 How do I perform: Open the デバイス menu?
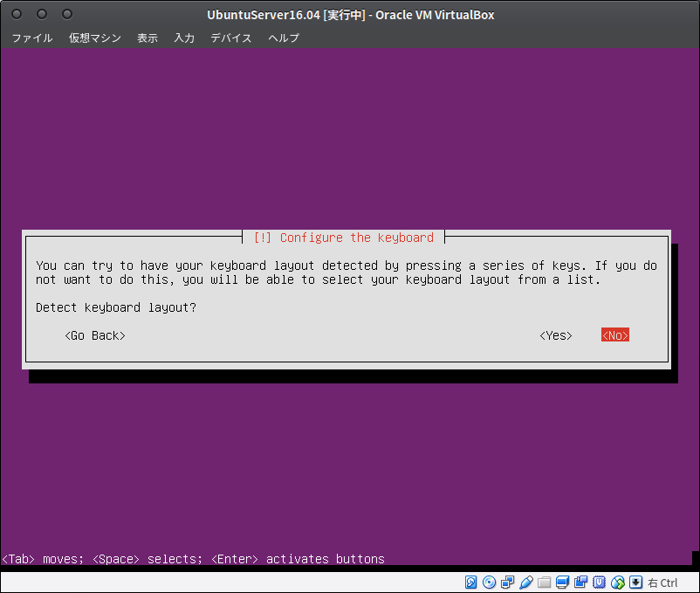point(231,38)
